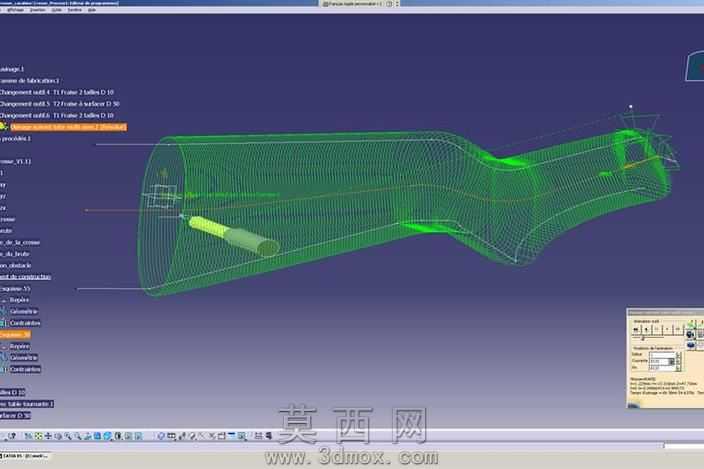The image size is (704, 469).
Task: Select Changement outil.6 T1 Fraise 2 tailles
Action: pyautogui.click(x=57, y=115)
